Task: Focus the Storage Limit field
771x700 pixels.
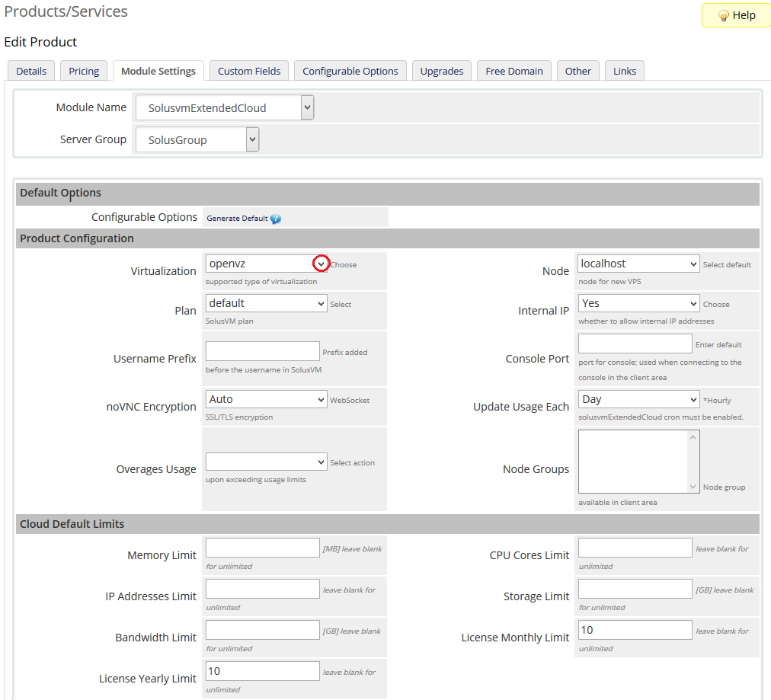Action: [635, 589]
